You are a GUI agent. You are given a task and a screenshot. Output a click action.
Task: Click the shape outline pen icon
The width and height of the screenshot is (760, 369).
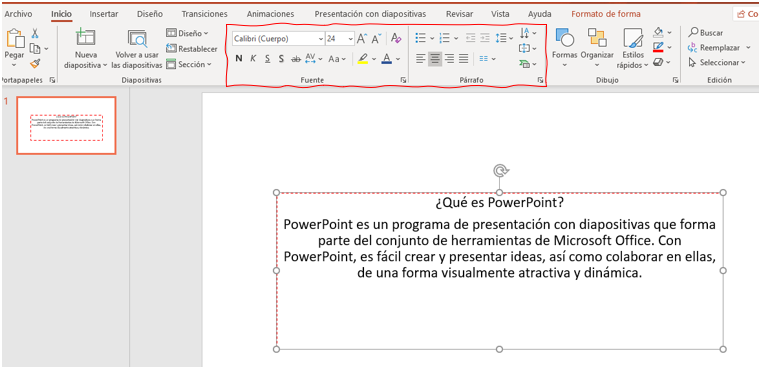[658, 47]
